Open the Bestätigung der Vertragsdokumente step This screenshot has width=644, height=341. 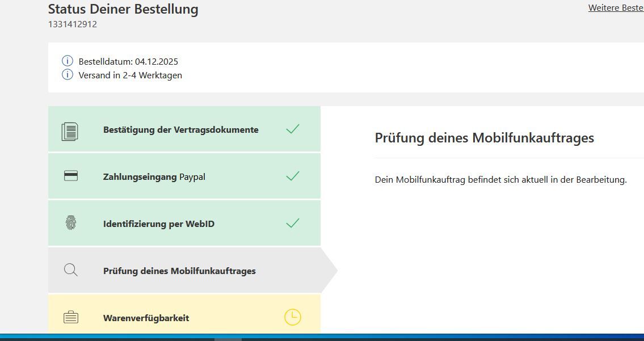click(x=180, y=130)
